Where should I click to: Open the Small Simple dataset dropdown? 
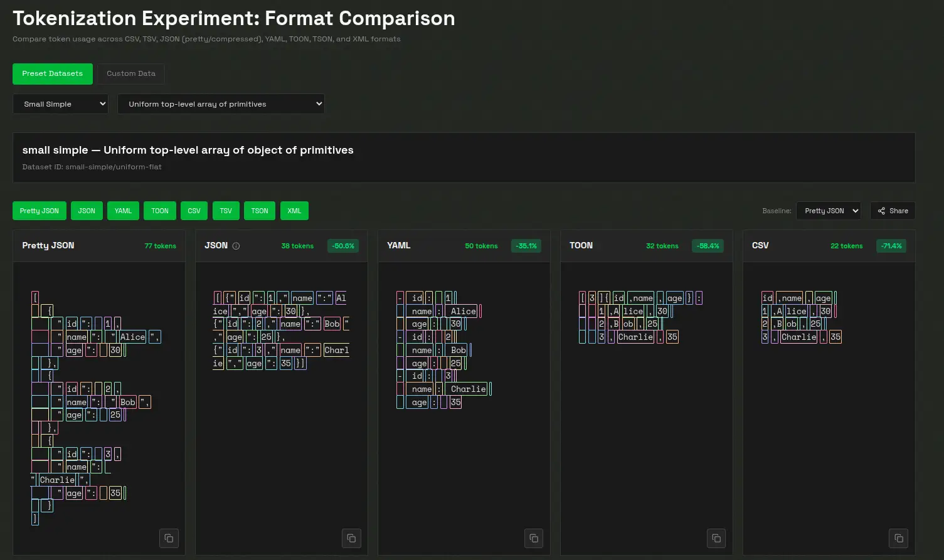click(x=60, y=103)
